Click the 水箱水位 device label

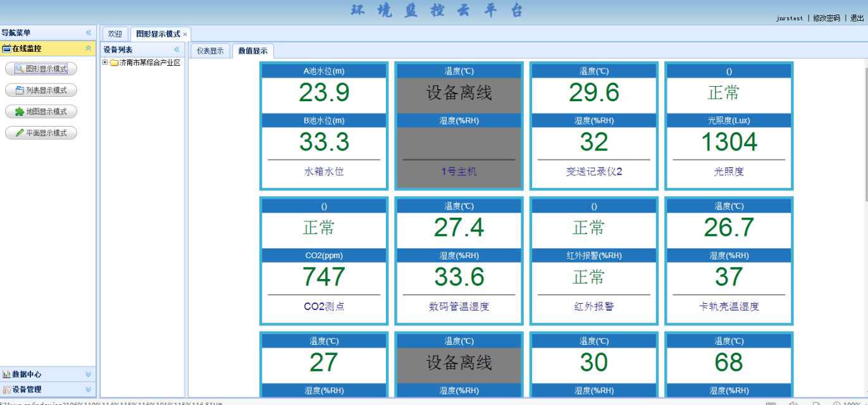[323, 171]
